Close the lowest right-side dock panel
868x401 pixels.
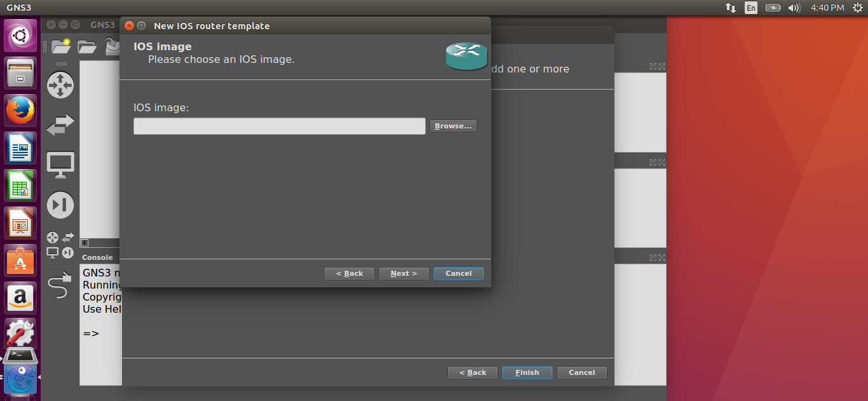pos(661,257)
